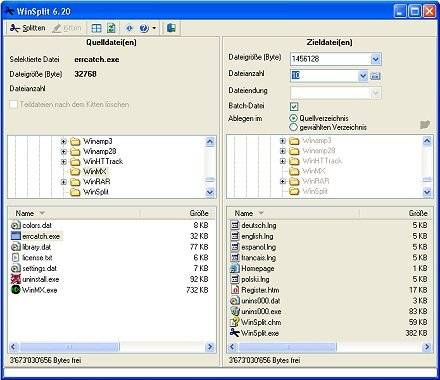
Task: Toggle the Batch-Datei checkbox
Action: [294, 106]
